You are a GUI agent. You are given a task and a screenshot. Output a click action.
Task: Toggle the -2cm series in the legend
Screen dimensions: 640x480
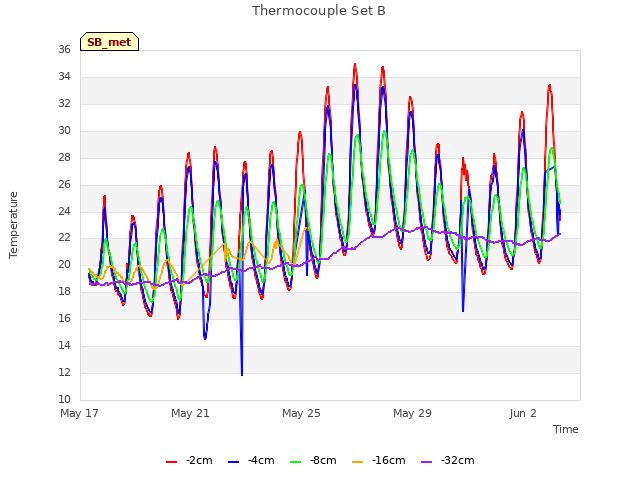(189, 461)
